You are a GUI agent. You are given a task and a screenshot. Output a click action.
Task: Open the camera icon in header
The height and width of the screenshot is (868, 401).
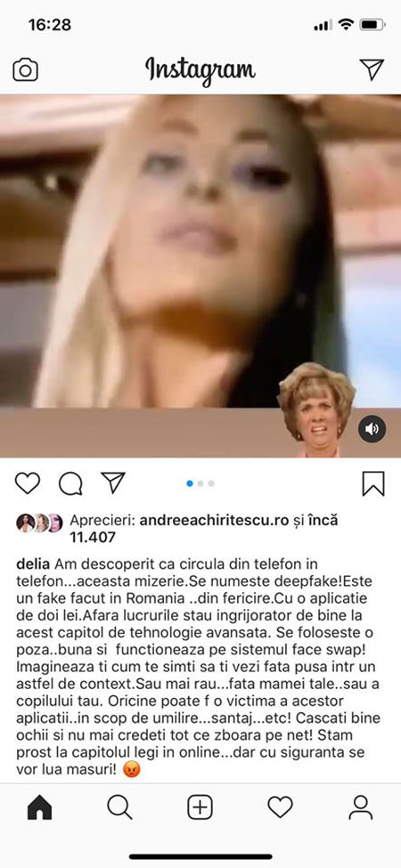(x=26, y=69)
